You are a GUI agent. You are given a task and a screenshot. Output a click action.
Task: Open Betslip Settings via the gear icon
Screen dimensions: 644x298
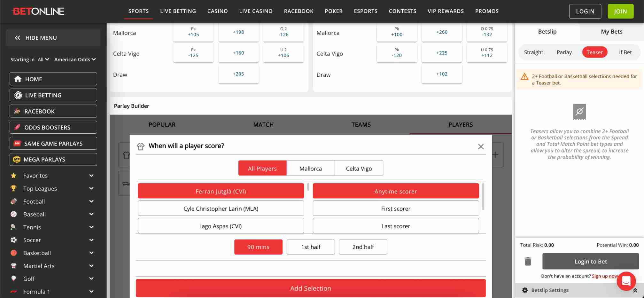[x=525, y=290]
